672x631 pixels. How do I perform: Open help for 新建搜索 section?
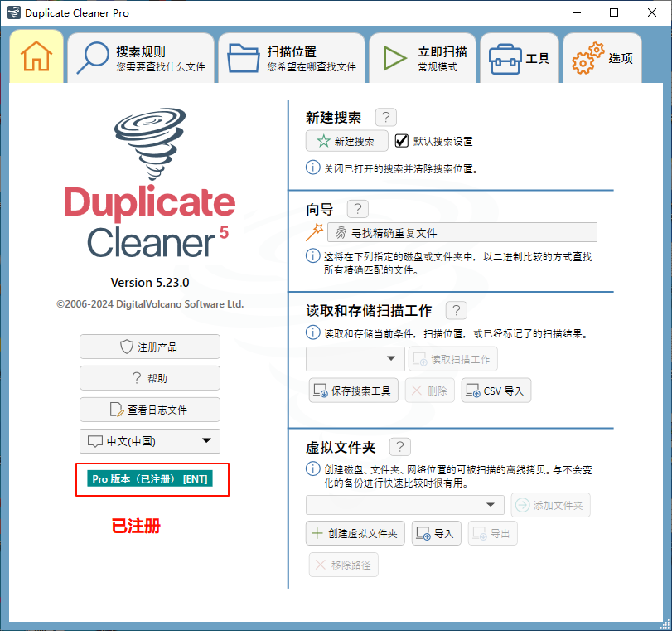point(385,117)
